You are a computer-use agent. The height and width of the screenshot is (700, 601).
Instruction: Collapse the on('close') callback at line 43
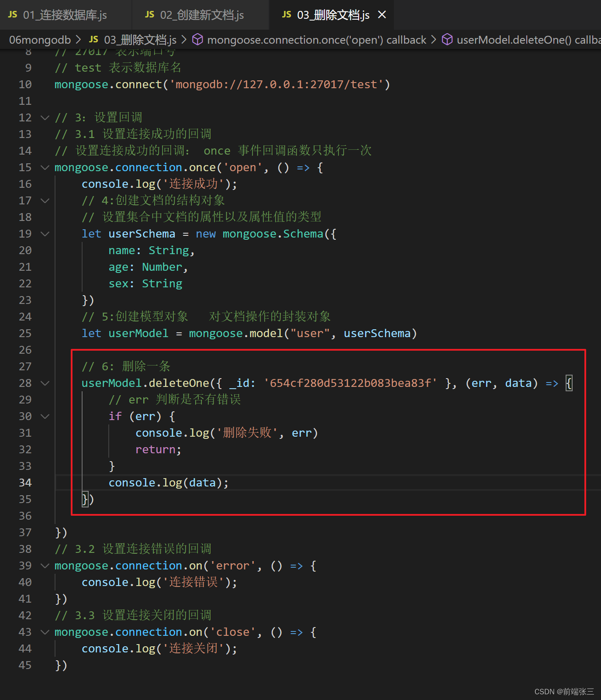click(x=45, y=632)
